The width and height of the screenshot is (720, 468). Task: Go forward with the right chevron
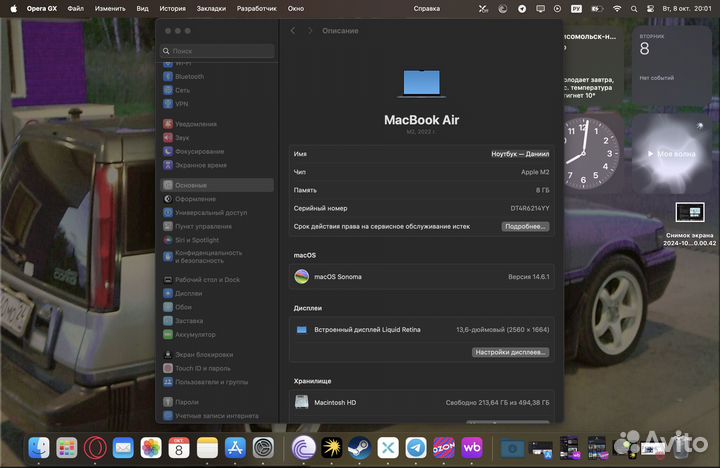310,30
